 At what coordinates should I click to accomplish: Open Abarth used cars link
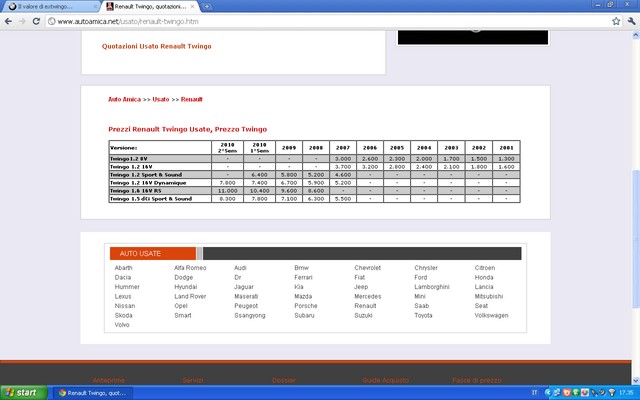click(123, 268)
